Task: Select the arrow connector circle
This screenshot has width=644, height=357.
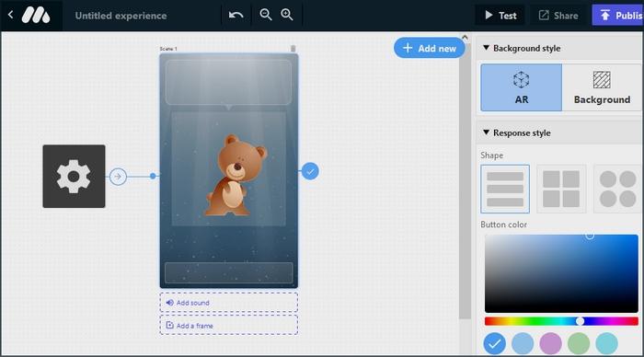Action: pos(118,177)
